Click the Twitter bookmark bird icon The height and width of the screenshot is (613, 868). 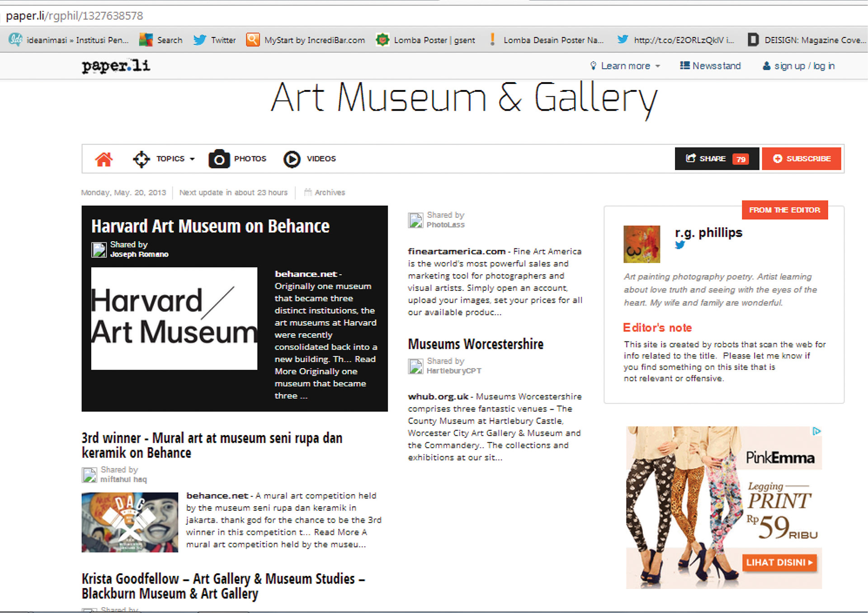coord(200,40)
